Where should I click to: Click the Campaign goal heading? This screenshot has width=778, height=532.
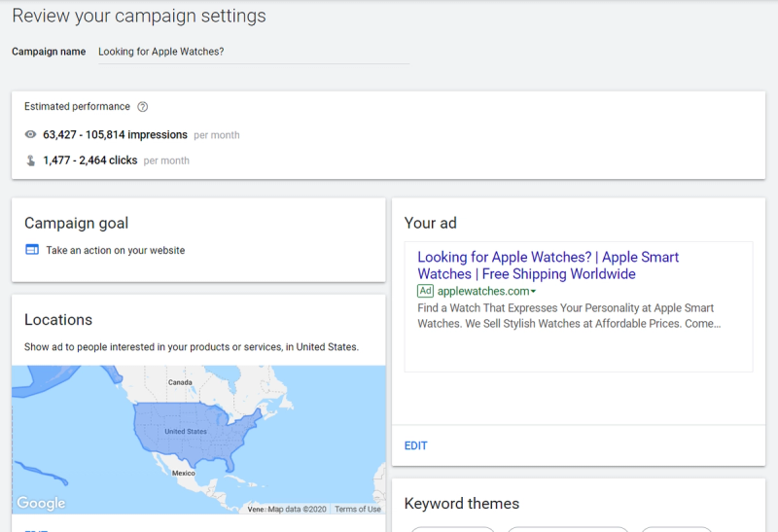click(x=77, y=224)
